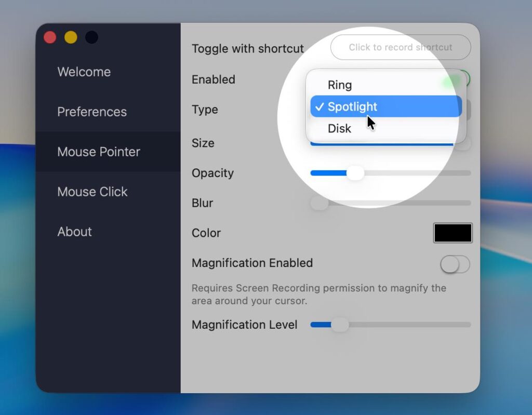Viewport: 532px width, 415px height.
Task: Click the Blur slider handle
Action: pyautogui.click(x=319, y=203)
